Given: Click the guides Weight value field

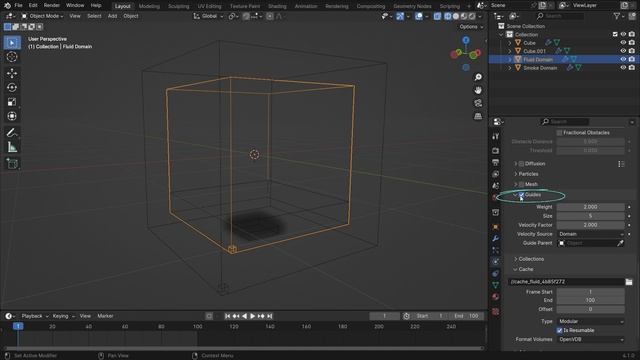Looking at the screenshot, I should pyautogui.click(x=591, y=207).
